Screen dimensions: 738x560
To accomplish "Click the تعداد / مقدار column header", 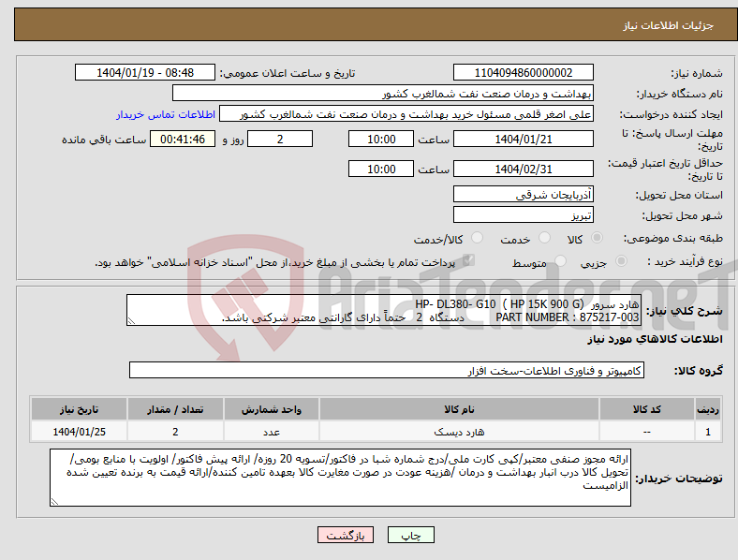I will coord(175,409).
